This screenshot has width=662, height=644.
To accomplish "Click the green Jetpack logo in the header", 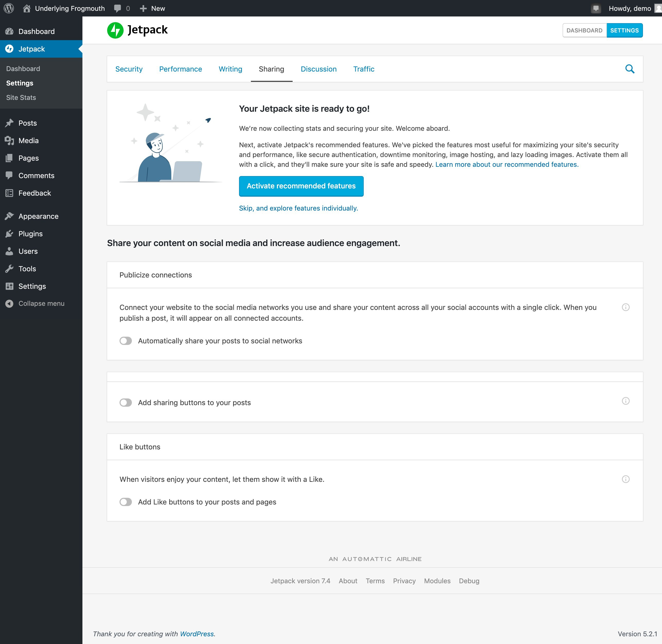I will 115,30.
